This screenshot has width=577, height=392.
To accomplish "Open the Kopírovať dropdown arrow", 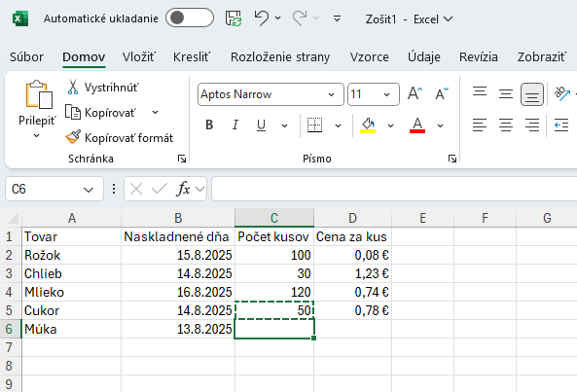I will point(156,113).
